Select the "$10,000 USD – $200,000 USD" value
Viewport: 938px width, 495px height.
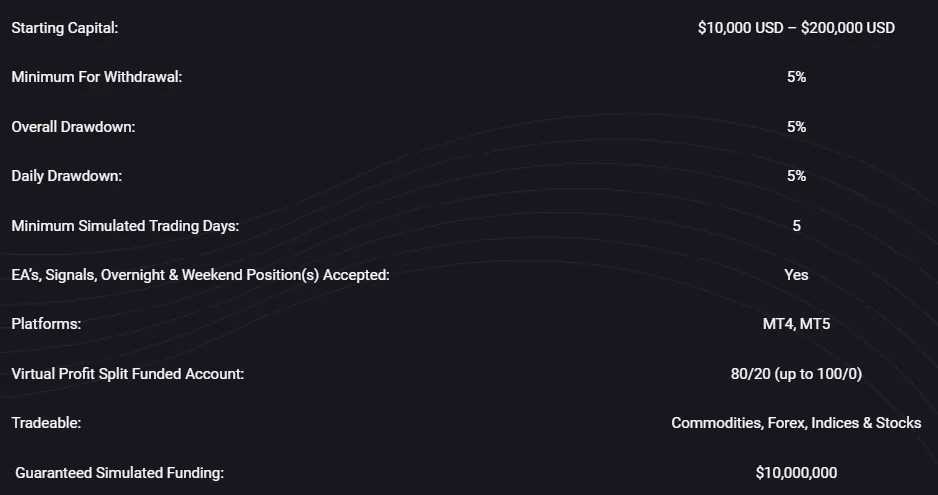click(796, 28)
